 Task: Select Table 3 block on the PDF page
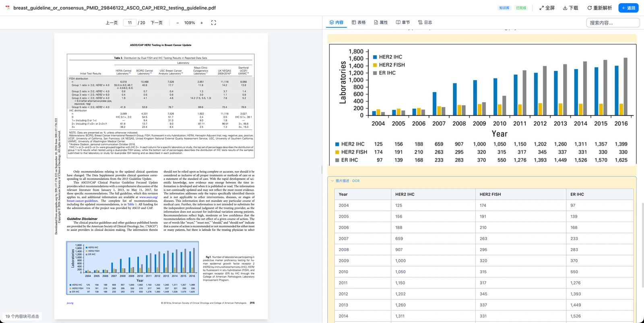161,105
